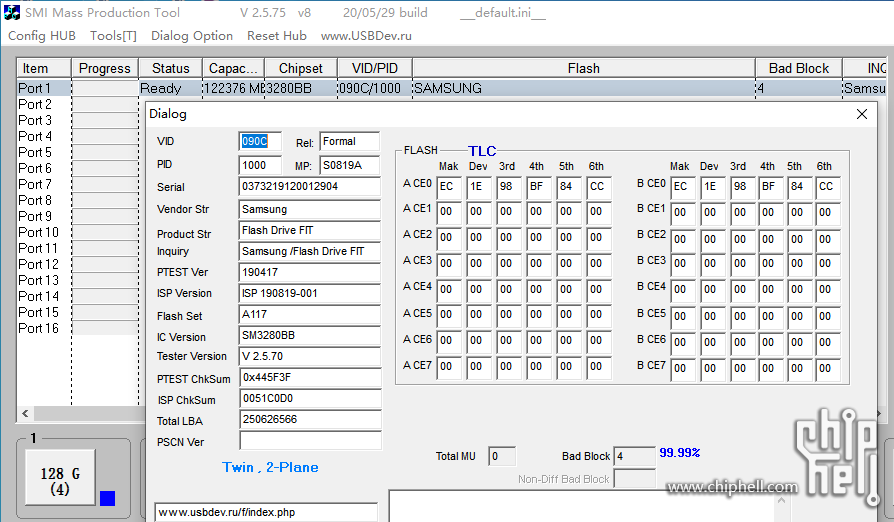Click the 090C/1000 VID/PID cell
The image size is (894, 522).
(375, 88)
